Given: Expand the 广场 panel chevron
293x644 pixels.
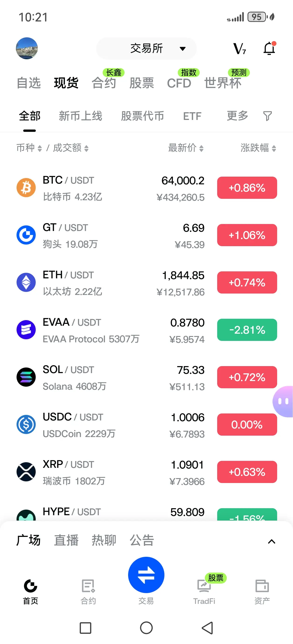Looking at the screenshot, I should click(272, 542).
